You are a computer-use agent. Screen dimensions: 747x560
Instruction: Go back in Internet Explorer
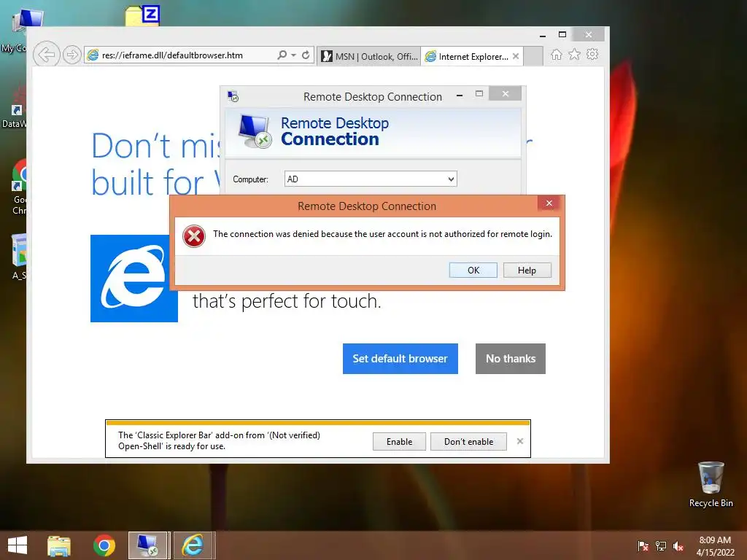(x=46, y=55)
